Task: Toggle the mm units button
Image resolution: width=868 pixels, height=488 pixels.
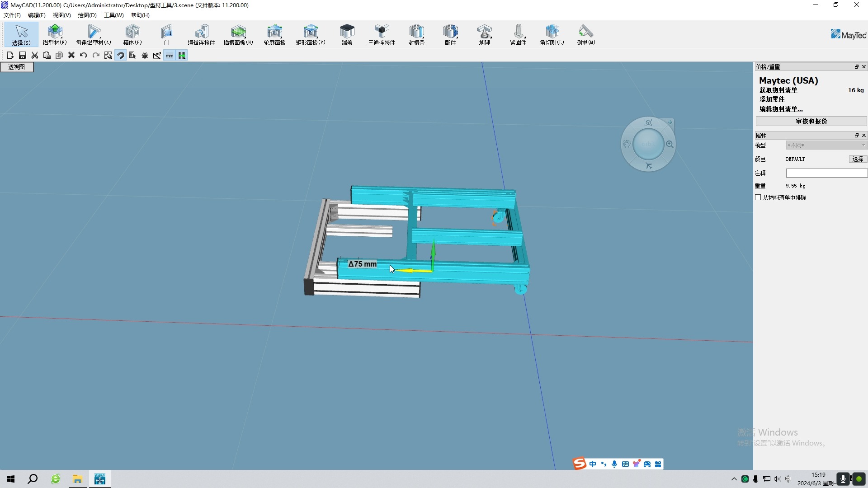Action: tap(170, 56)
